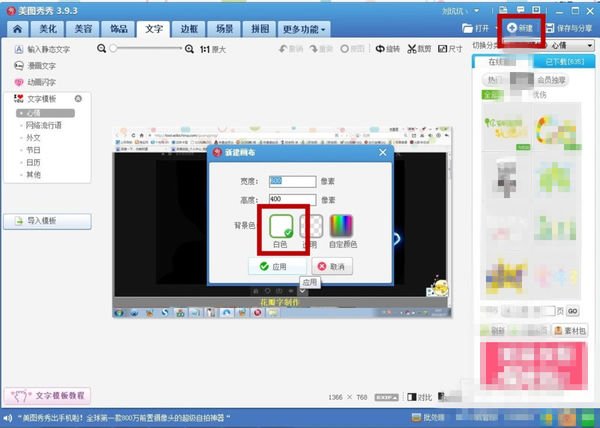600x428 pixels.
Task: Click the 重做 redo arrow
Action: (321, 49)
